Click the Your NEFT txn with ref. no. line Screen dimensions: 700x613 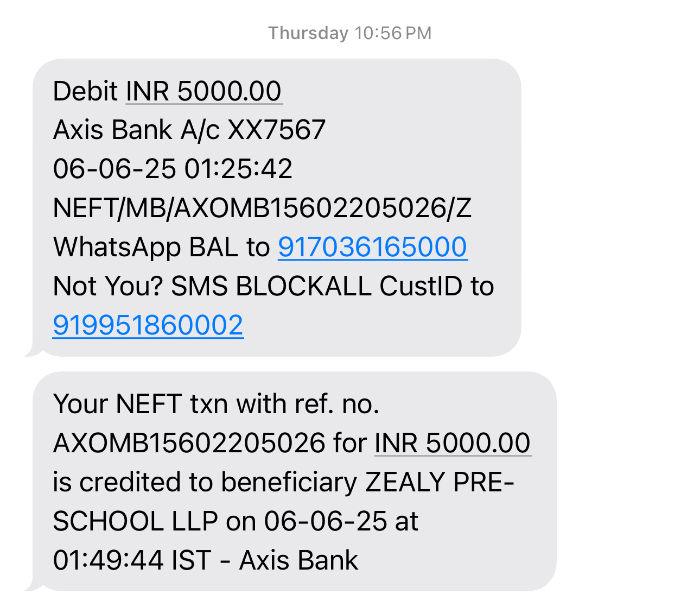point(216,404)
